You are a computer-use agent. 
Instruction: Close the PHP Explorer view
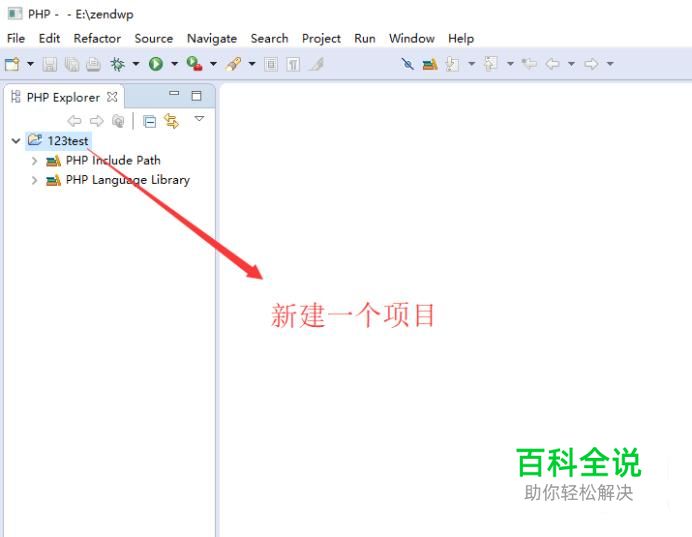pos(113,97)
